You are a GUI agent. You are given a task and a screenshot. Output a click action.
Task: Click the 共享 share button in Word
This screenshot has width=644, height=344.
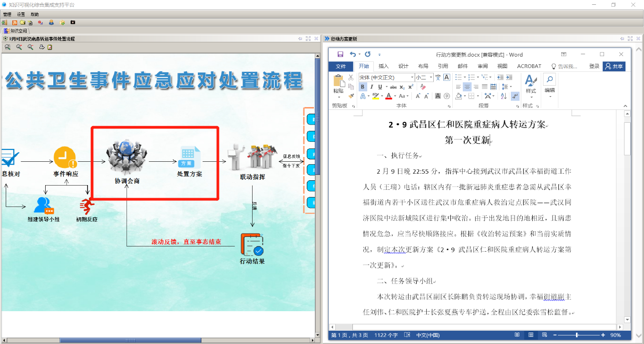pos(614,67)
